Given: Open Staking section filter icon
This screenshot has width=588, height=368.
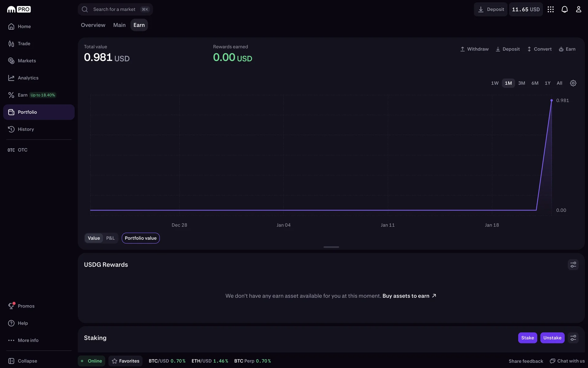Looking at the screenshot, I should coord(573,338).
